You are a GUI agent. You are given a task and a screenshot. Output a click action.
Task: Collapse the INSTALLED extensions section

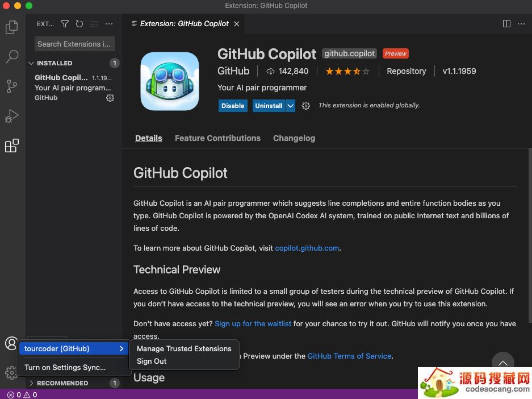click(x=32, y=63)
